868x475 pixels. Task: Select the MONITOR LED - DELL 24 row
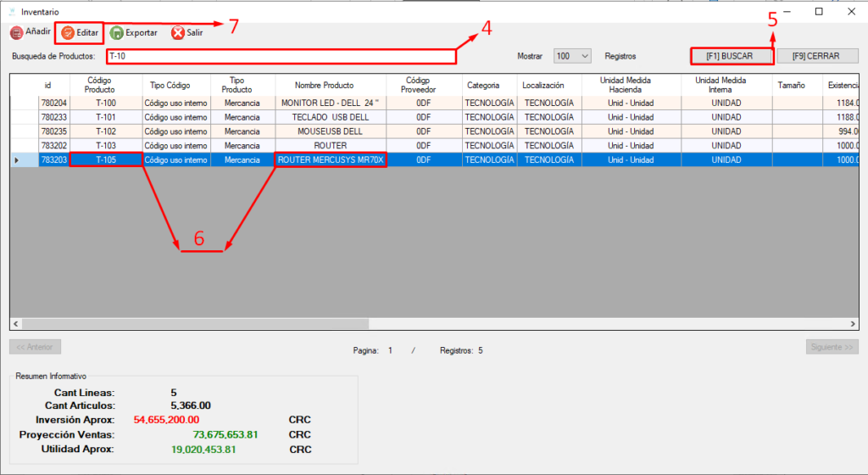point(331,103)
